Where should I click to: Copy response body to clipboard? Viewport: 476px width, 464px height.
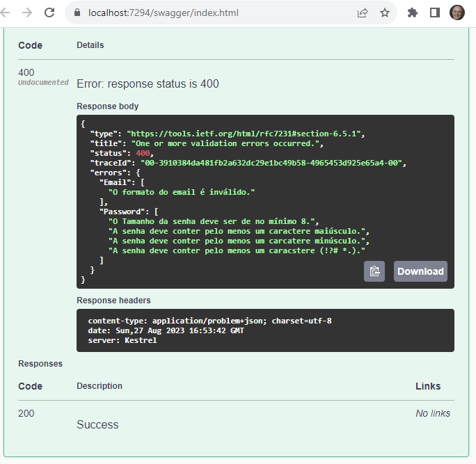pos(374,271)
